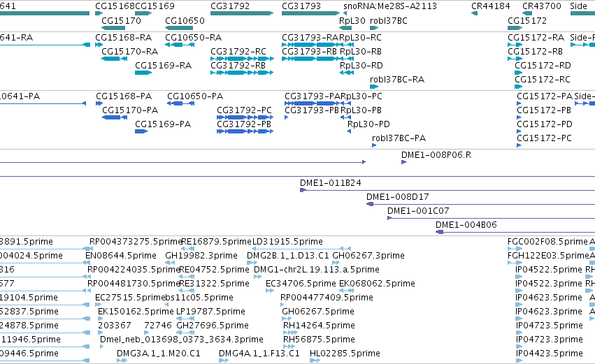The width and height of the screenshot is (595, 364).
Task: Click the RH14264.5prime EST label
Action: (319, 326)
